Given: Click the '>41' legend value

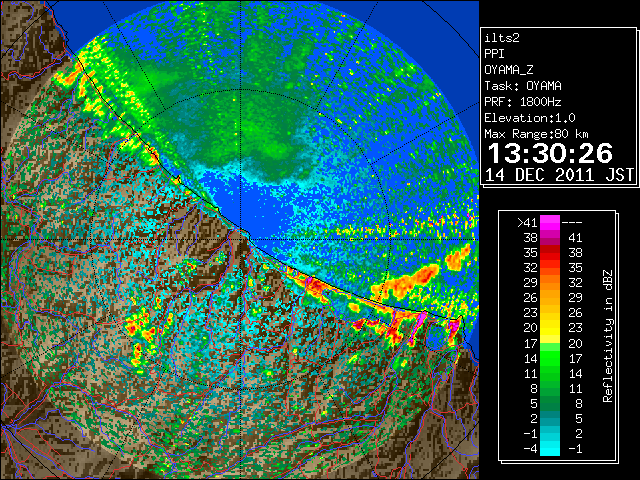Looking at the screenshot, I should coord(527,222).
